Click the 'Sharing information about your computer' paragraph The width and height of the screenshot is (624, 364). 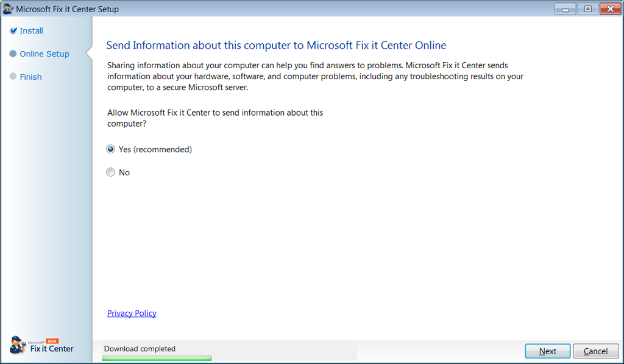tap(315, 76)
